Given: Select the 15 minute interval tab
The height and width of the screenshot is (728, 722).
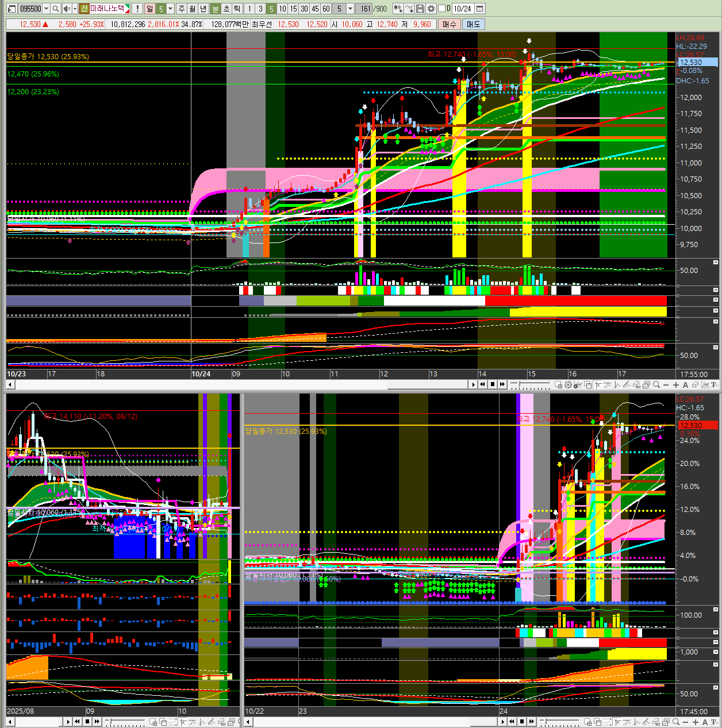Looking at the screenshot, I should coord(293,9).
